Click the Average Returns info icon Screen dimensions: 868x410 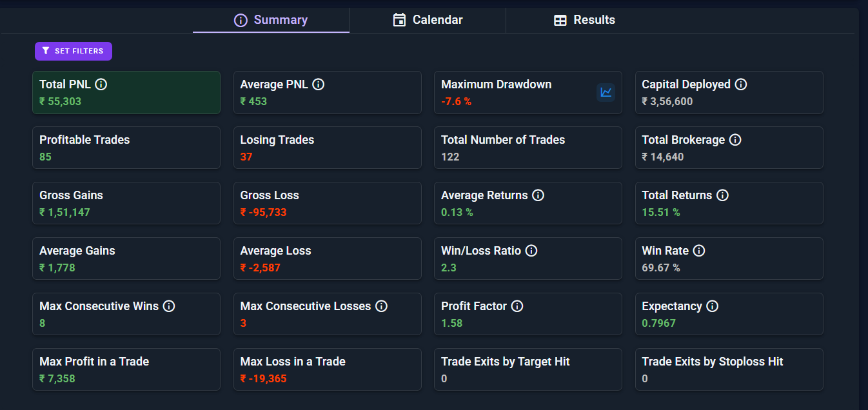(x=538, y=195)
